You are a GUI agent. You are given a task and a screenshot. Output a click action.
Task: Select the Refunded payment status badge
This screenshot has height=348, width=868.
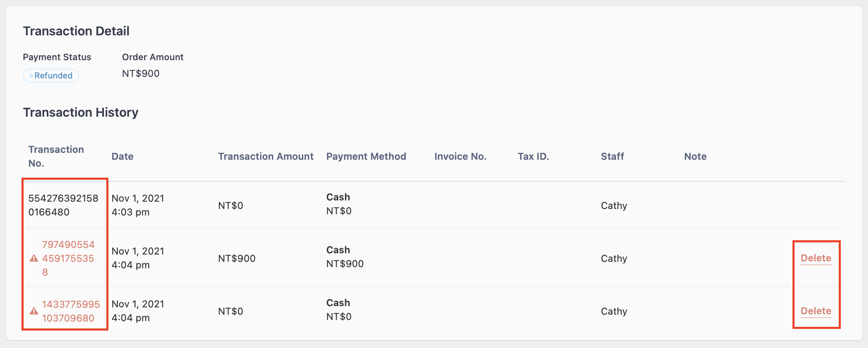click(x=51, y=76)
